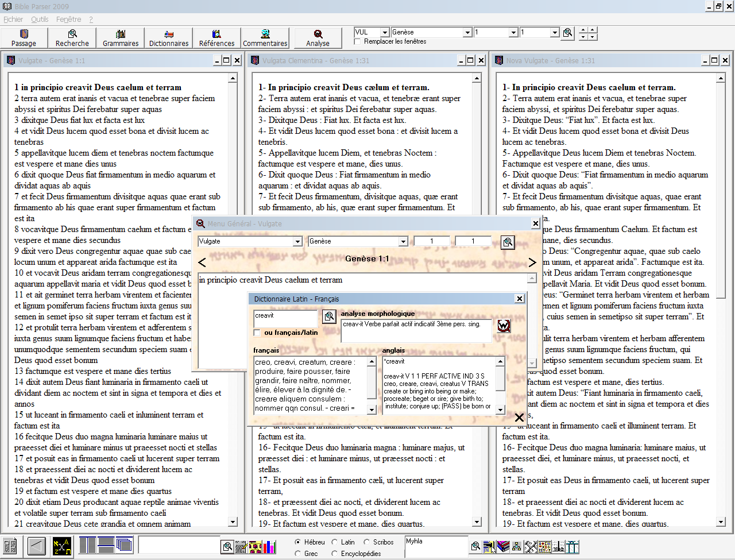Image resolution: width=735 pixels, height=560 pixels.
Task: Open the Outils menu
Action: [x=40, y=20]
